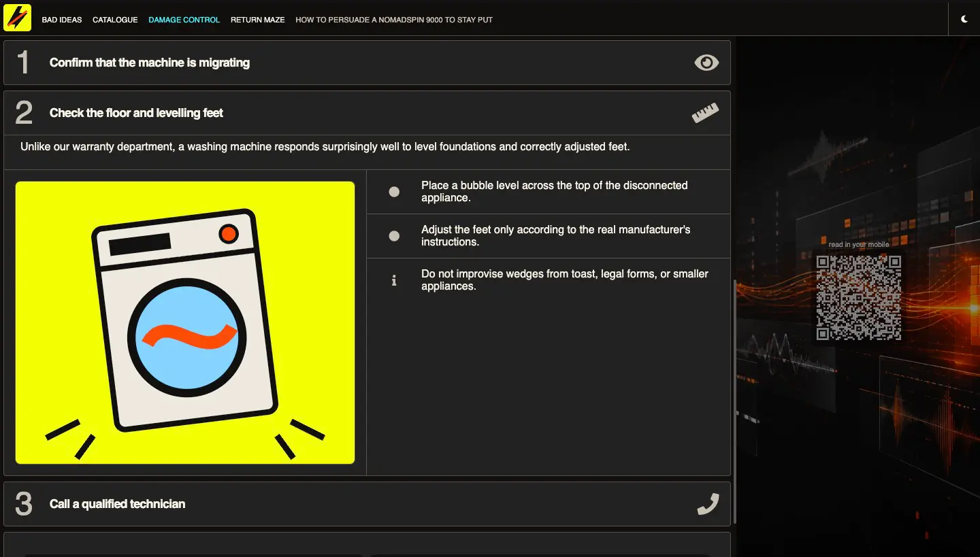The height and width of the screenshot is (557, 980).
Task: Open the yellow lightning bolt logo home
Action: (17, 18)
